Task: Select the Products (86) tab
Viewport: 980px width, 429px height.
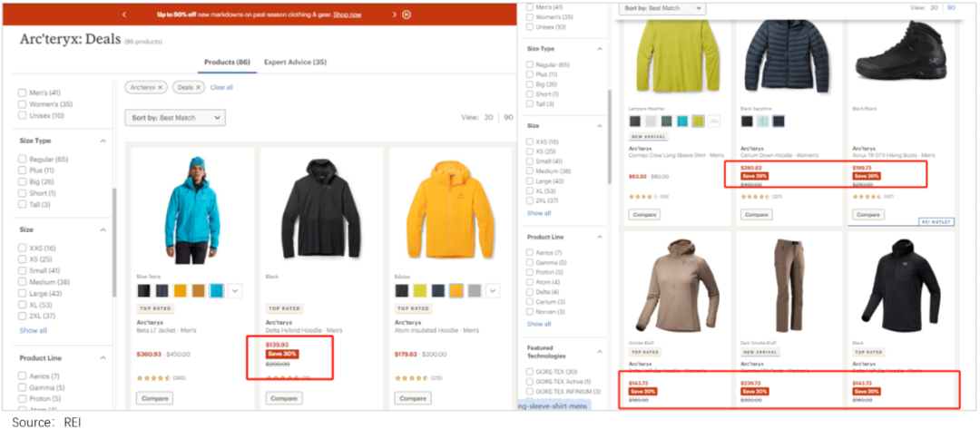Action: point(227,62)
